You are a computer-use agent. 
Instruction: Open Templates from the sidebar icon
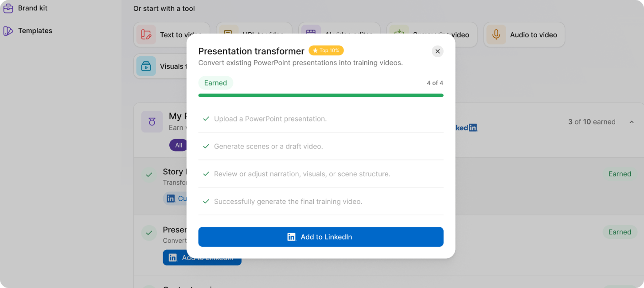click(x=8, y=31)
